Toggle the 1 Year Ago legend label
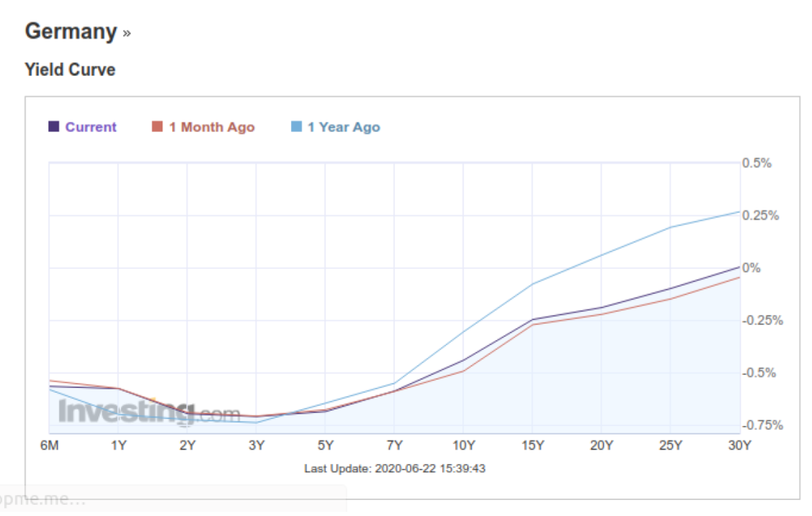Screen dimensions: 812x516 tap(343, 127)
